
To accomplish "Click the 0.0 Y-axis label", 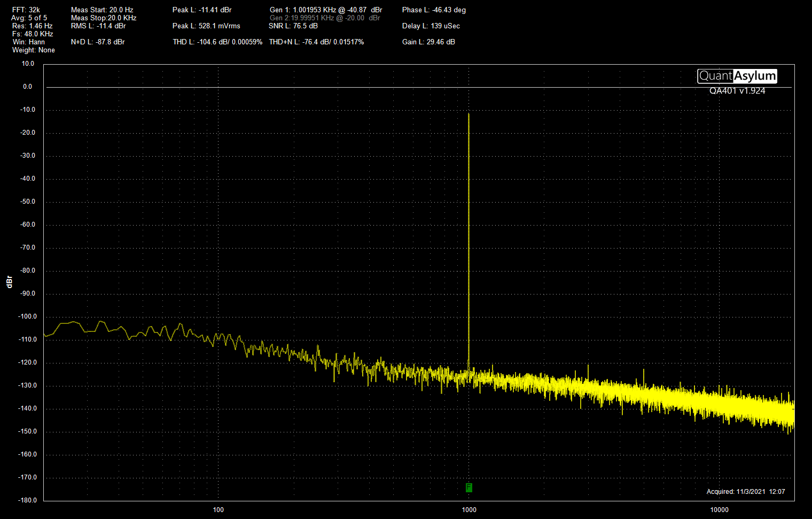I will pos(27,87).
